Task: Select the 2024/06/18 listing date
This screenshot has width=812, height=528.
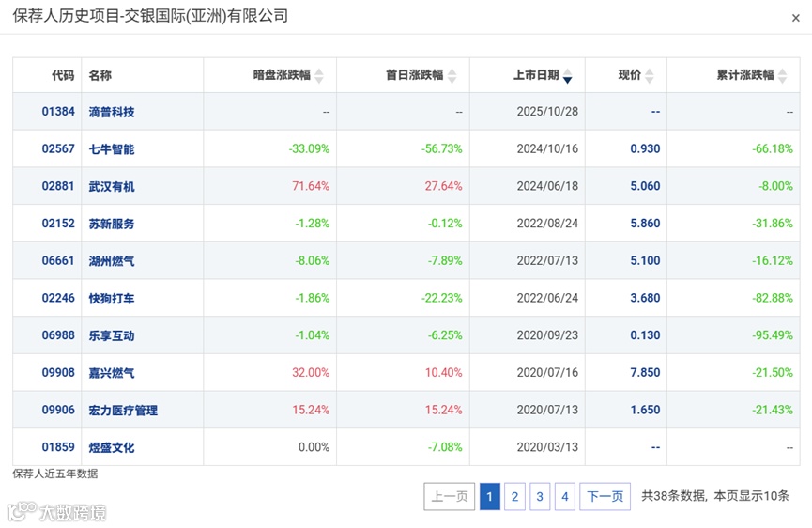Action: (x=547, y=186)
